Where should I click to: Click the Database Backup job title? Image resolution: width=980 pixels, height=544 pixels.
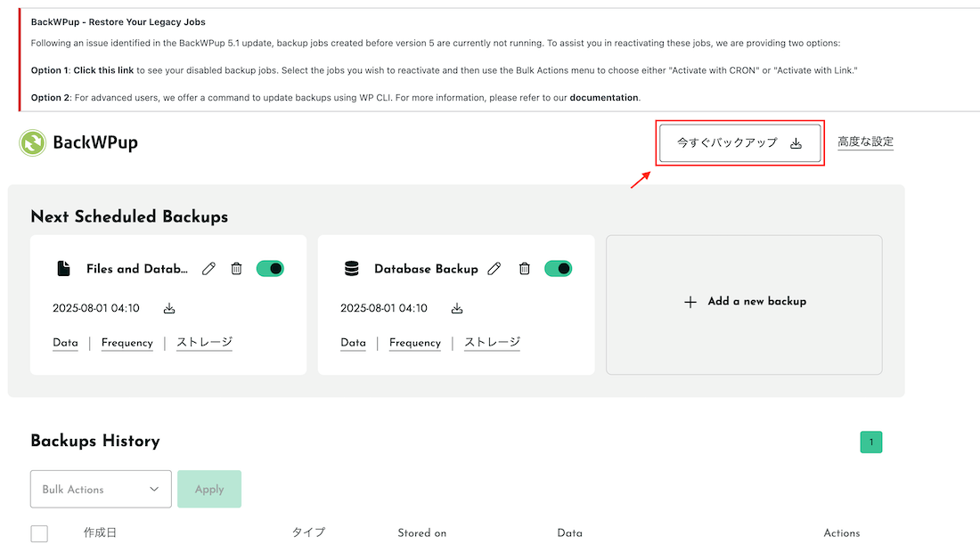coord(426,269)
